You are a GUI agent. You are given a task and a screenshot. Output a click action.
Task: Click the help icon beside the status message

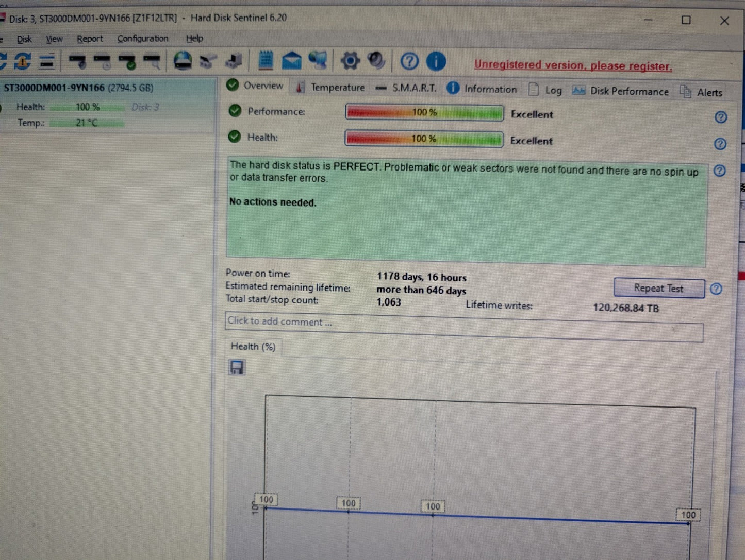(x=720, y=171)
